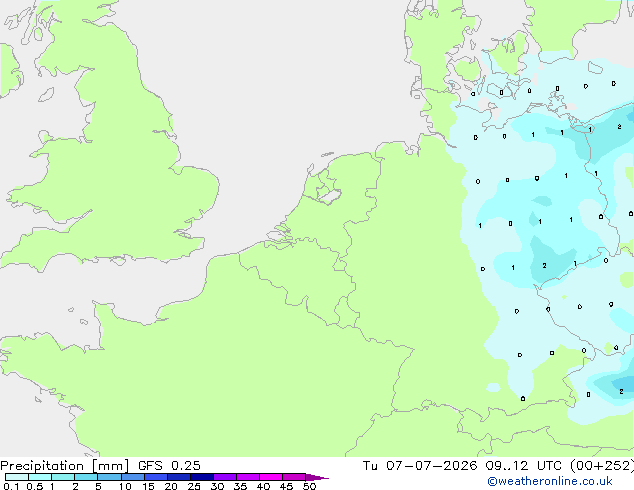Click the '40' legend scale label

(x=263, y=486)
